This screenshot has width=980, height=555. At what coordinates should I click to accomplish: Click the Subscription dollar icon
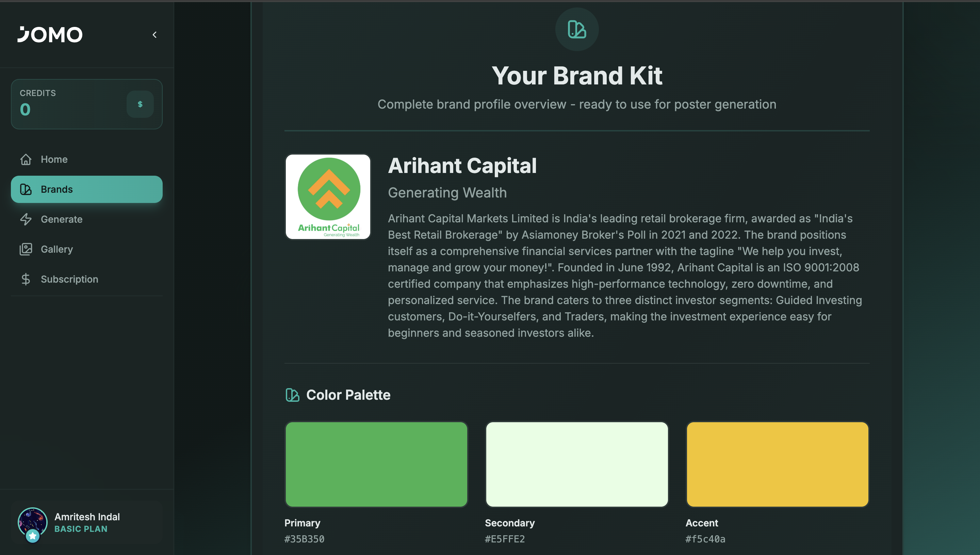tap(26, 279)
